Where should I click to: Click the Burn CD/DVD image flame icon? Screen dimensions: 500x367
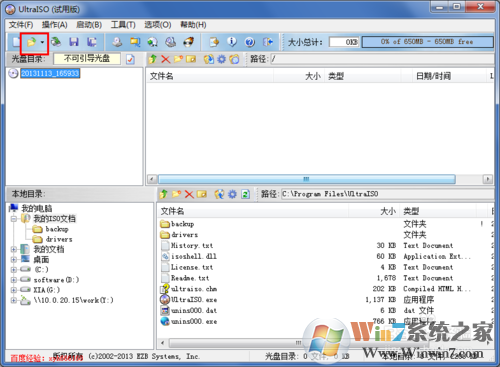coord(189,42)
